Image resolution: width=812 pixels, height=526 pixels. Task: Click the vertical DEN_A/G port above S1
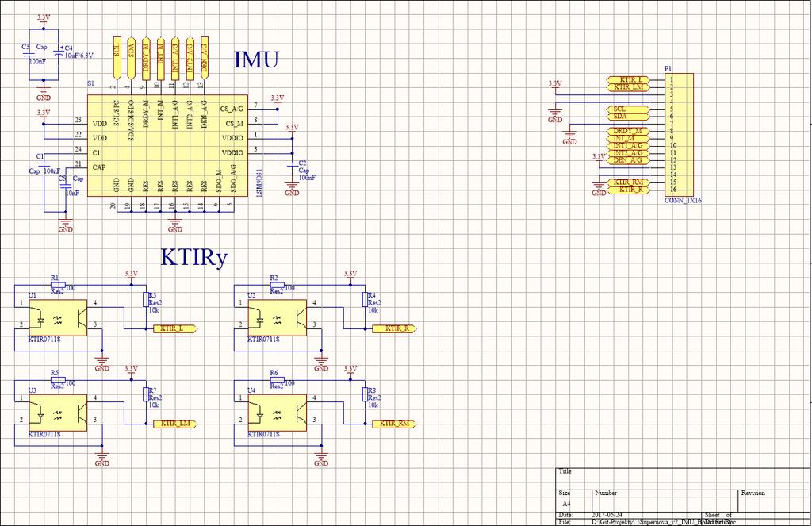click(204, 56)
